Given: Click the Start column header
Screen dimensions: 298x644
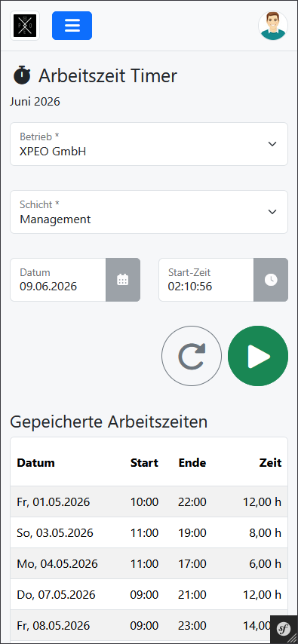Looking at the screenshot, I should click(x=144, y=463).
